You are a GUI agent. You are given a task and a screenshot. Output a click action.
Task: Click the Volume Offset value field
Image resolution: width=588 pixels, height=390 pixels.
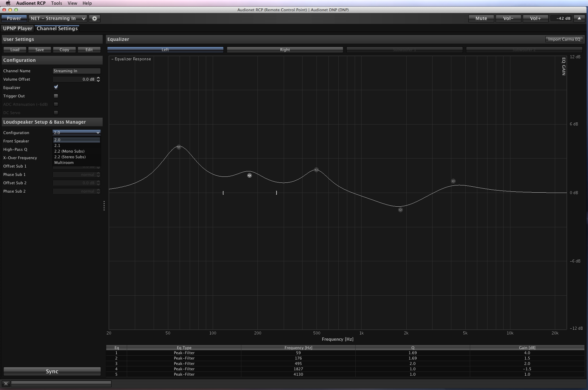tap(74, 79)
